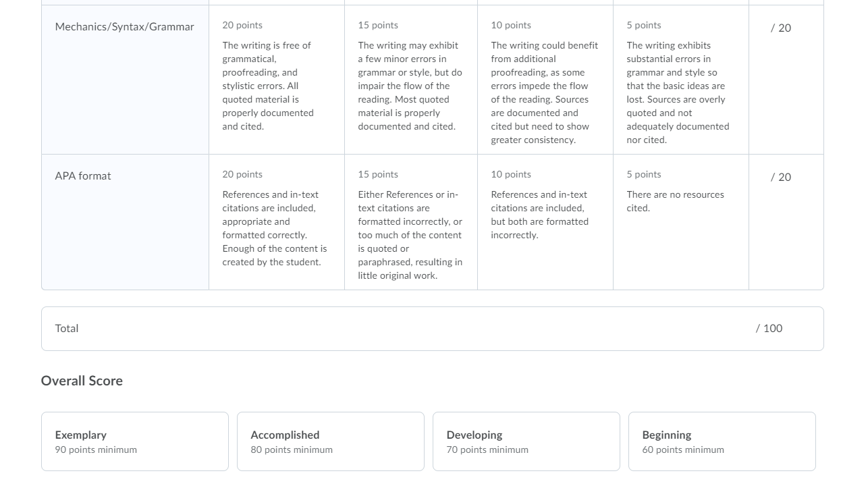Select 5 points level for Mechanics/Syntax/Grammar
The width and height of the screenshot is (868, 488).
[681, 80]
